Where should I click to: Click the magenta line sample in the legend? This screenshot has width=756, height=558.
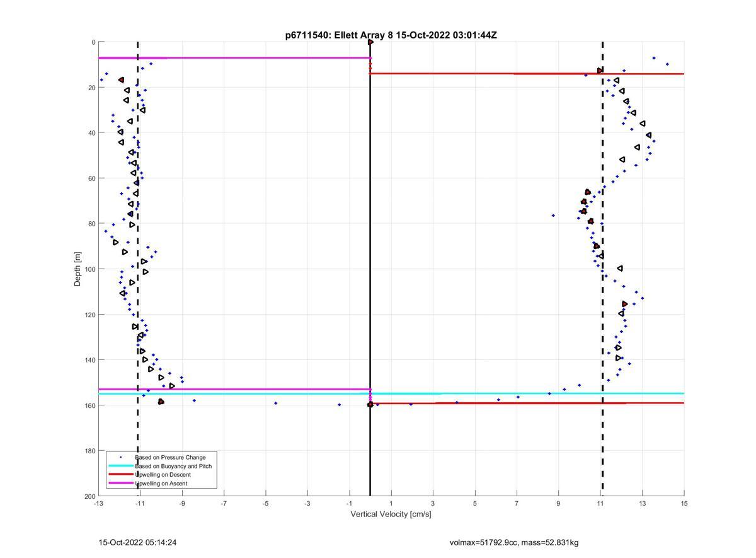pos(120,484)
